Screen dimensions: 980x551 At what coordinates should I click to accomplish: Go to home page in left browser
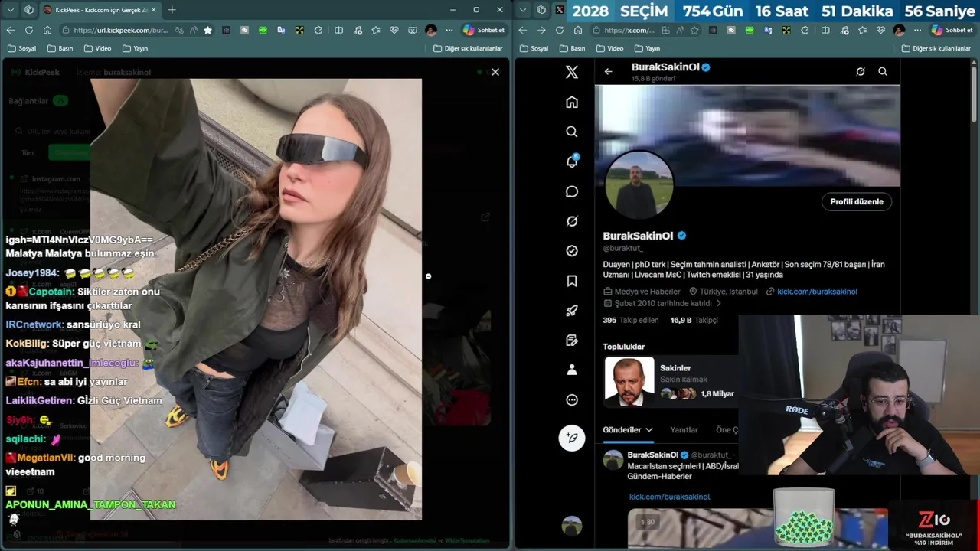pos(47,30)
